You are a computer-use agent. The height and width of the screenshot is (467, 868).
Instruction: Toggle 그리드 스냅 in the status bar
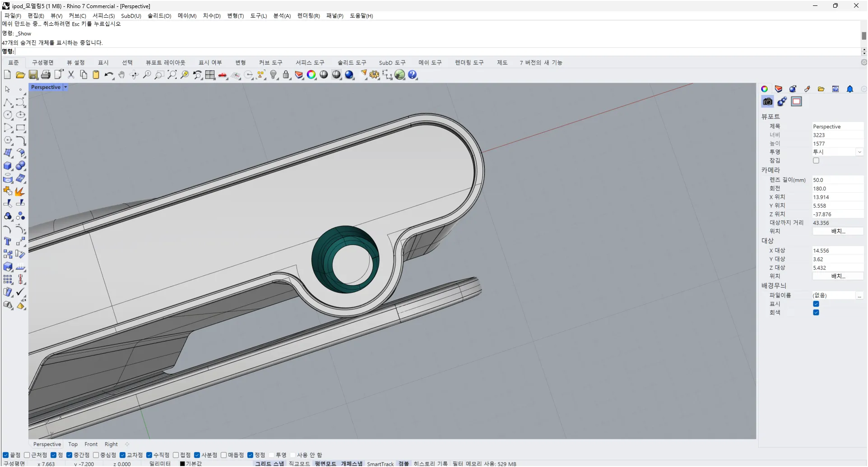pyautogui.click(x=269, y=463)
